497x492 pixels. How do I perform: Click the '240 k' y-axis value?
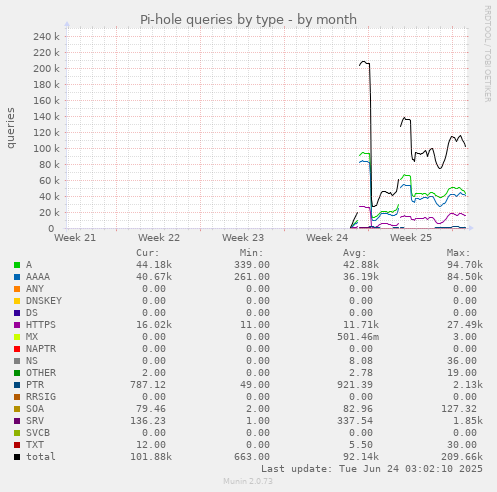click(46, 36)
